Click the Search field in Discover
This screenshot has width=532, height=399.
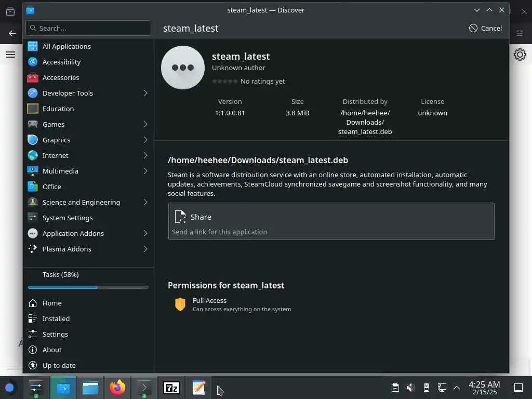88,28
